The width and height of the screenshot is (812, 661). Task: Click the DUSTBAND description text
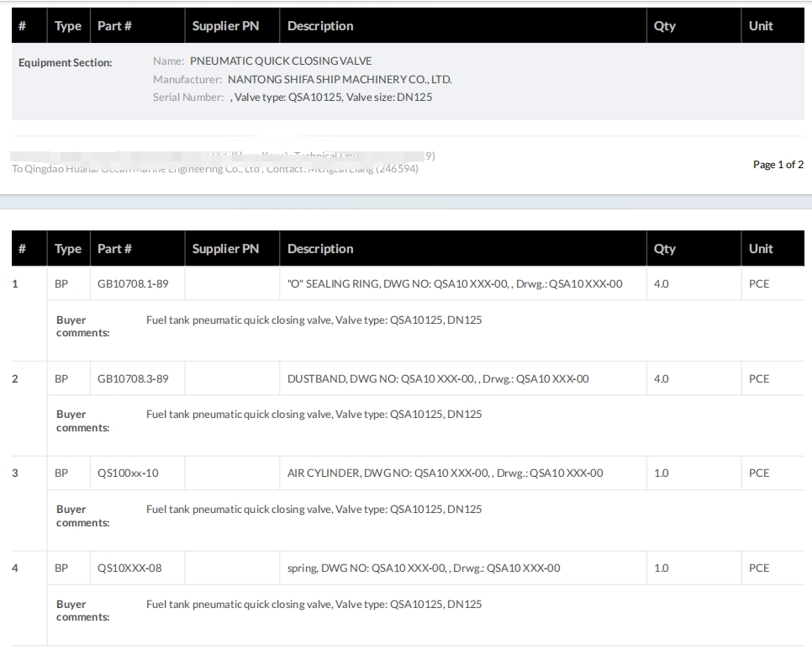pyautogui.click(x=438, y=378)
